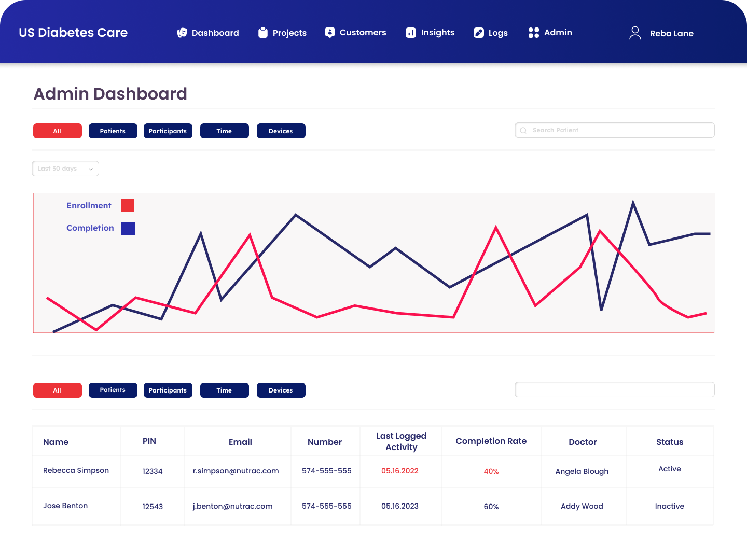Click the Name column header
This screenshot has width=747, height=560.
[56, 442]
